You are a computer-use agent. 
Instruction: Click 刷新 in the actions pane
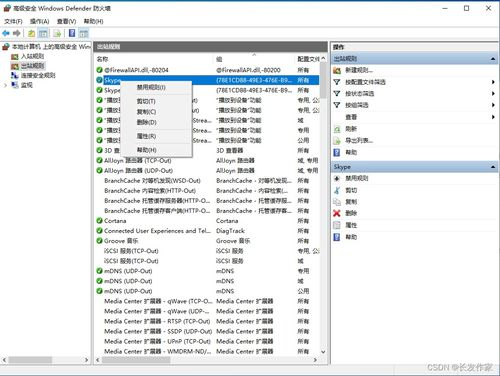pos(351,129)
